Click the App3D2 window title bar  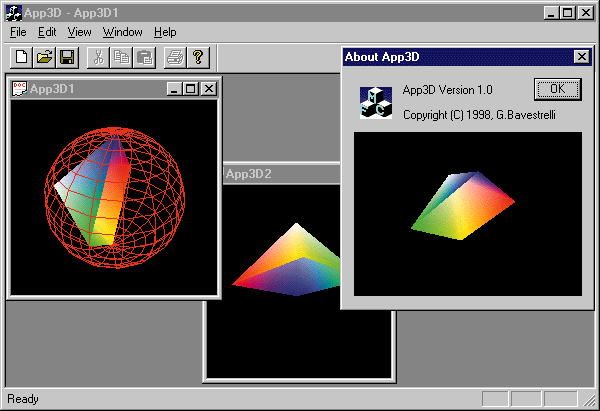[x=280, y=174]
